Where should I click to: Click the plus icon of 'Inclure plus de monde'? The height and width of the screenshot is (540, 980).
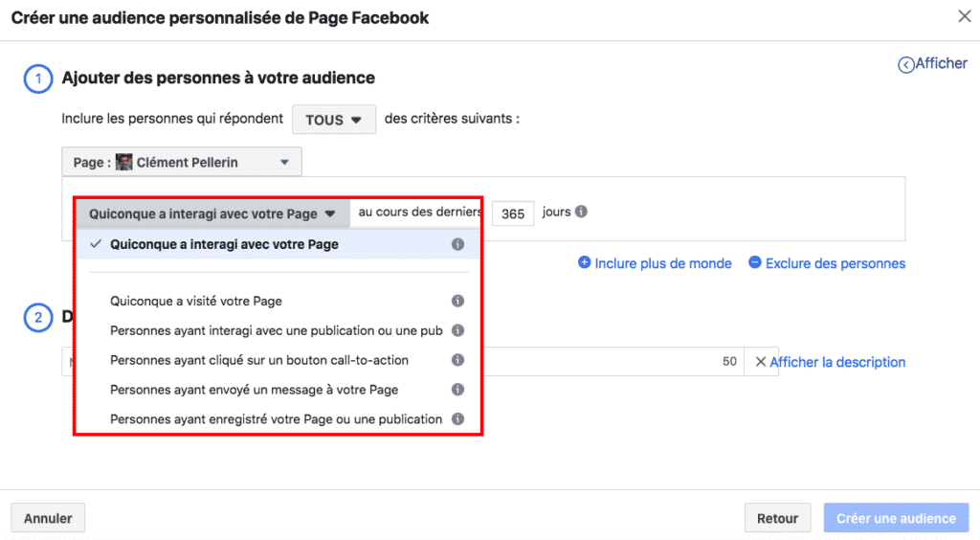[584, 263]
